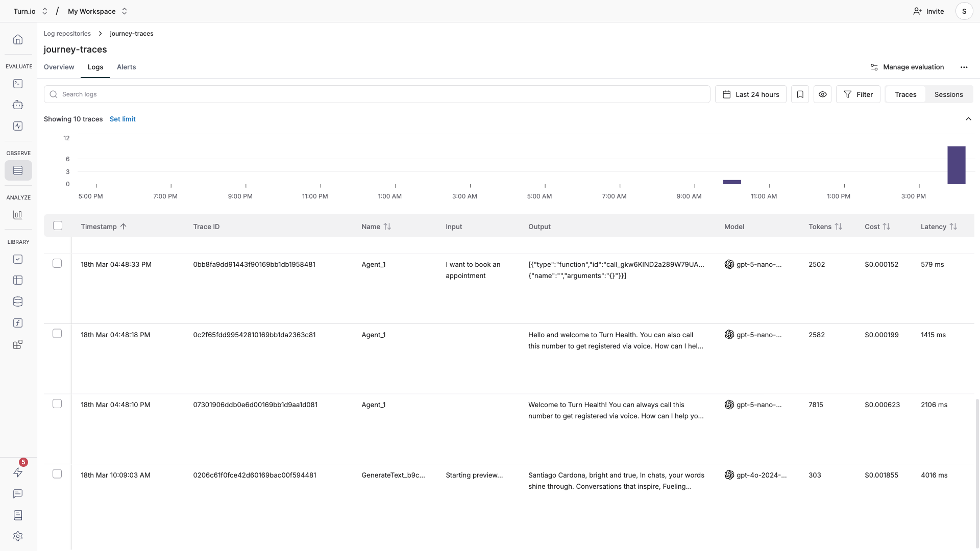Image resolution: width=980 pixels, height=551 pixels.
Task: Check the 04:48:33 PM trace row
Action: click(57, 263)
